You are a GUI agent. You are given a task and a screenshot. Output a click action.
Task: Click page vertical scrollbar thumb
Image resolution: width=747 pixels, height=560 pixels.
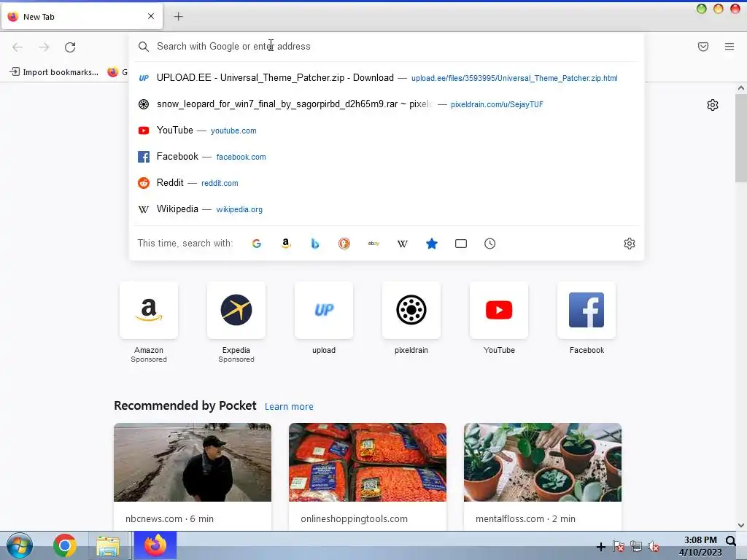[x=741, y=138]
